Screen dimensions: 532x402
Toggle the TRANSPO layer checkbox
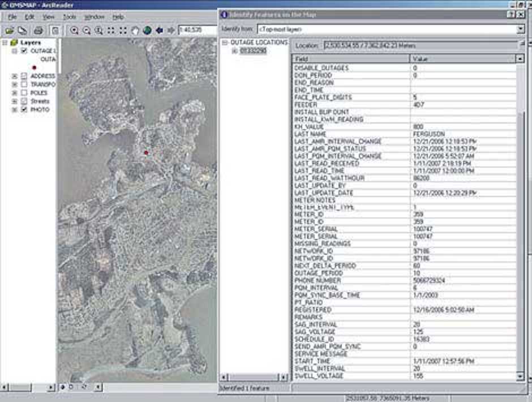click(x=24, y=84)
